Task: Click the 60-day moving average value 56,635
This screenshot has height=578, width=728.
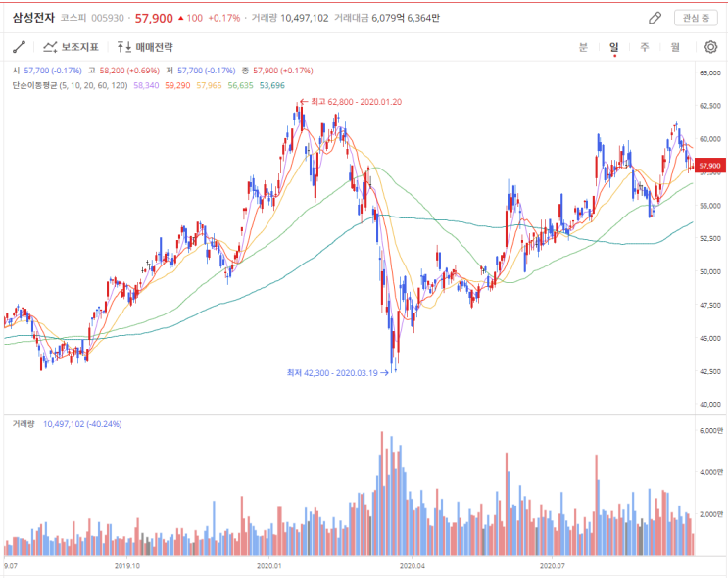Action: [x=240, y=85]
